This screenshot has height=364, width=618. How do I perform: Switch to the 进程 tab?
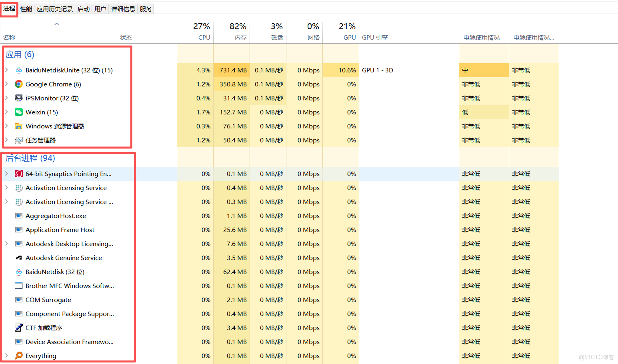pos(9,8)
